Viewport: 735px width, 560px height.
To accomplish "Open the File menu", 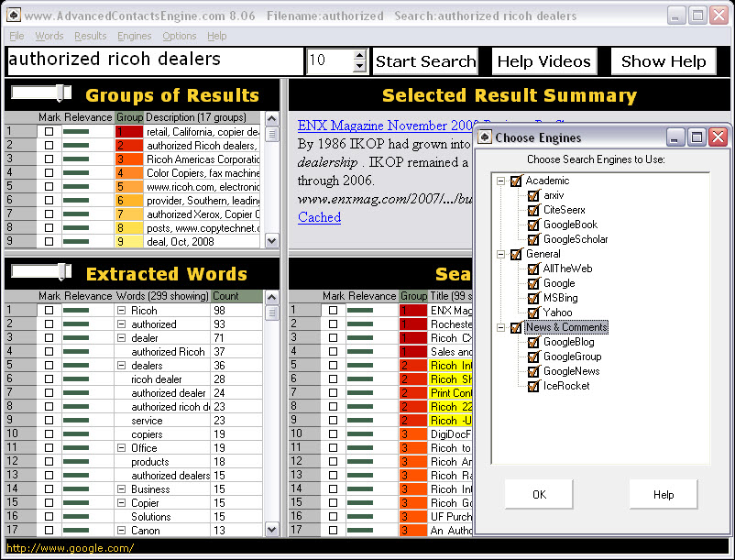I will click(x=16, y=36).
